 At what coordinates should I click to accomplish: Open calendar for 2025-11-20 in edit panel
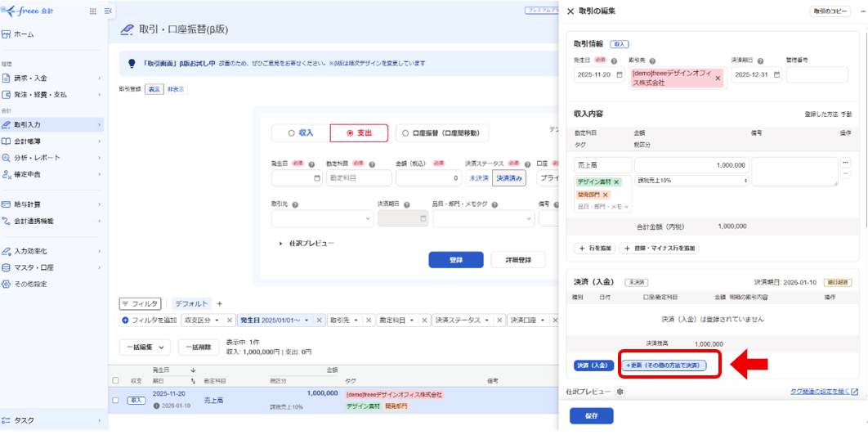click(x=620, y=74)
